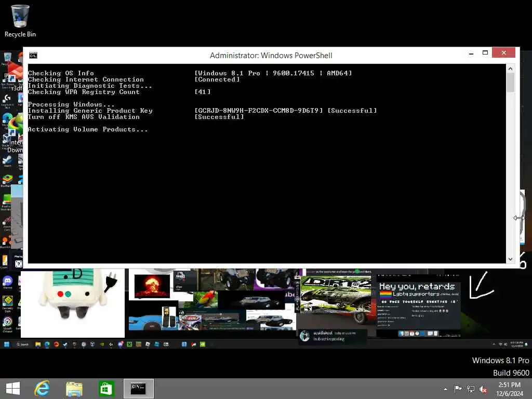Open the Action Center flag icon
This screenshot has height=399, width=532.
coord(458,389)
